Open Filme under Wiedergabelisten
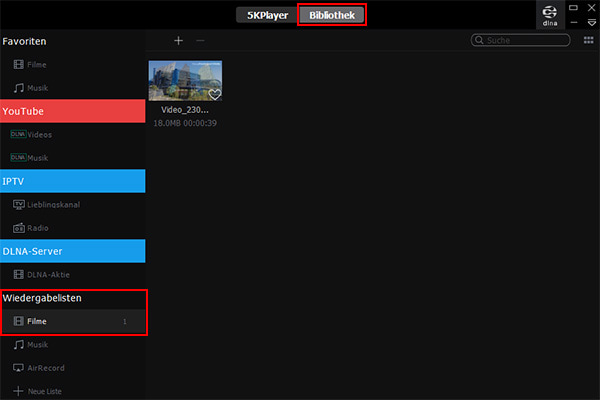Screen dimensions: 600x400 point(73,321)
